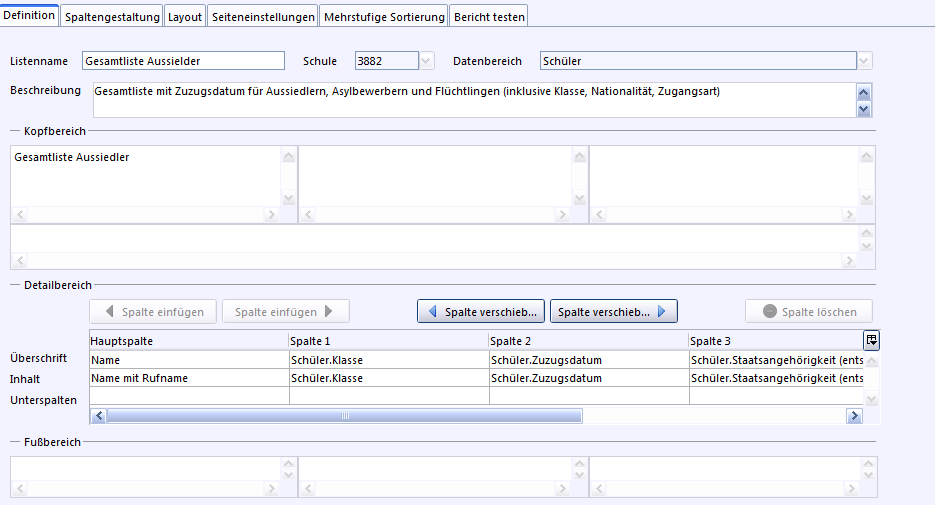
Task: Go to the Seiteneinstellungen tab
Action: (263, 17)
